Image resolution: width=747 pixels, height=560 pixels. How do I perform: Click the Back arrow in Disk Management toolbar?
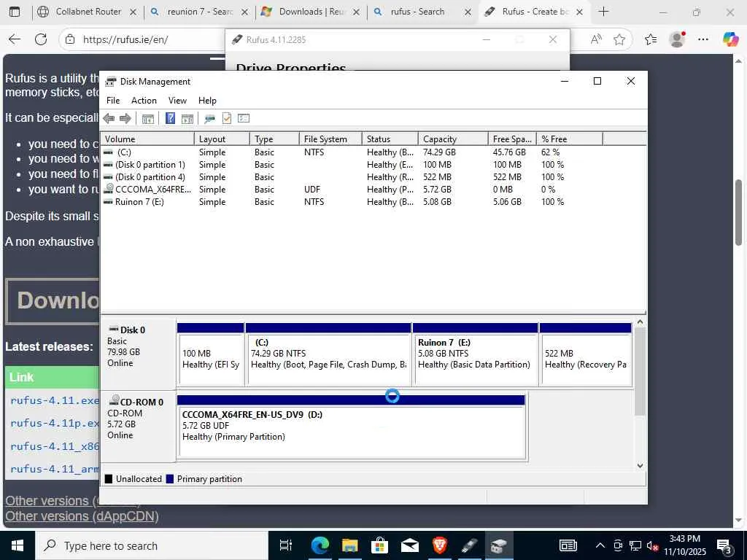(109, 119)
